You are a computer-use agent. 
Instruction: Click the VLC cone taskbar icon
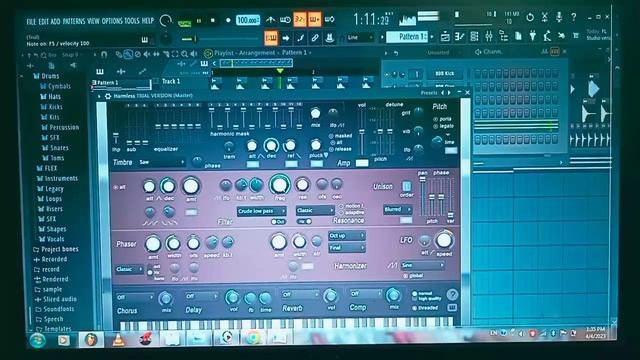point(118,340)
